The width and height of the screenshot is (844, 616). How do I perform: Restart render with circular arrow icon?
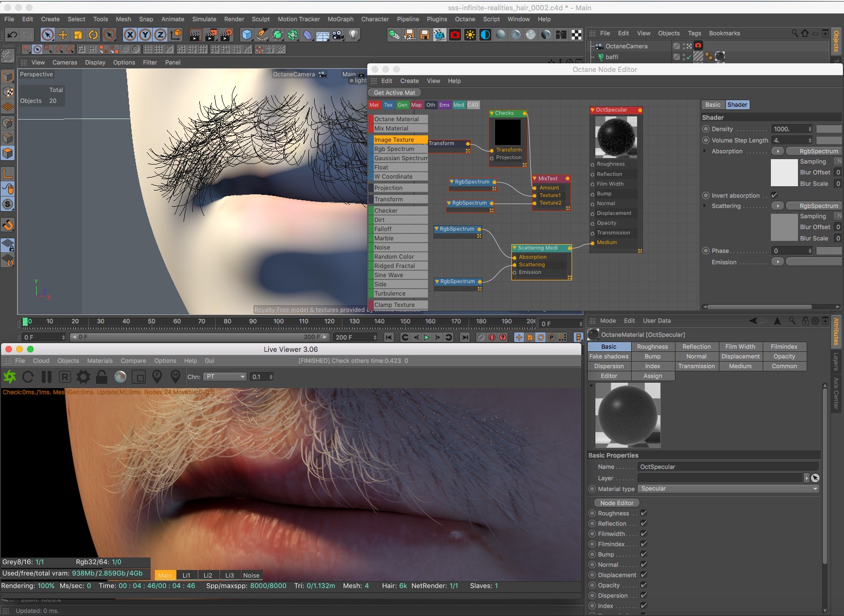[28, 377]
